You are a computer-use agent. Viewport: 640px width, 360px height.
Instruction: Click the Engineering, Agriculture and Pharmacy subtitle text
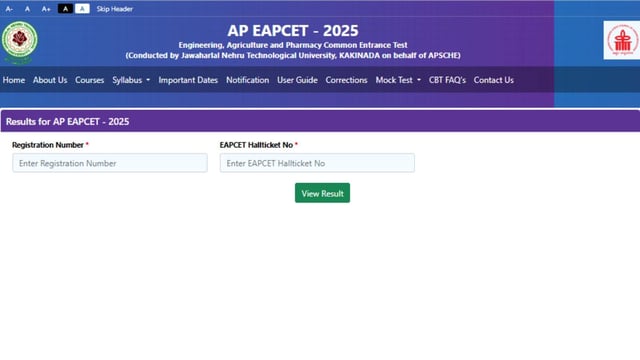pyautogui.click(x=293, y=45)
